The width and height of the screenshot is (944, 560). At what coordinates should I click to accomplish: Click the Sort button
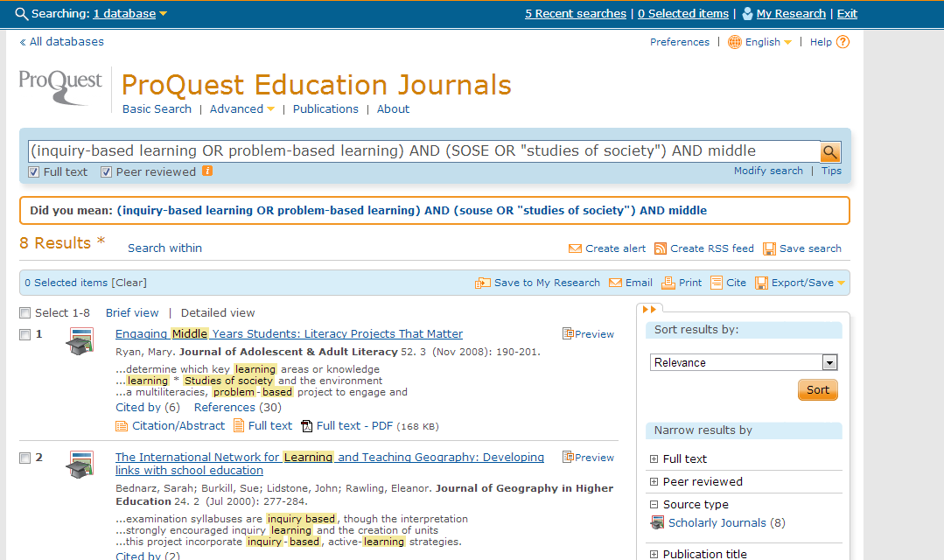[816, 390]
